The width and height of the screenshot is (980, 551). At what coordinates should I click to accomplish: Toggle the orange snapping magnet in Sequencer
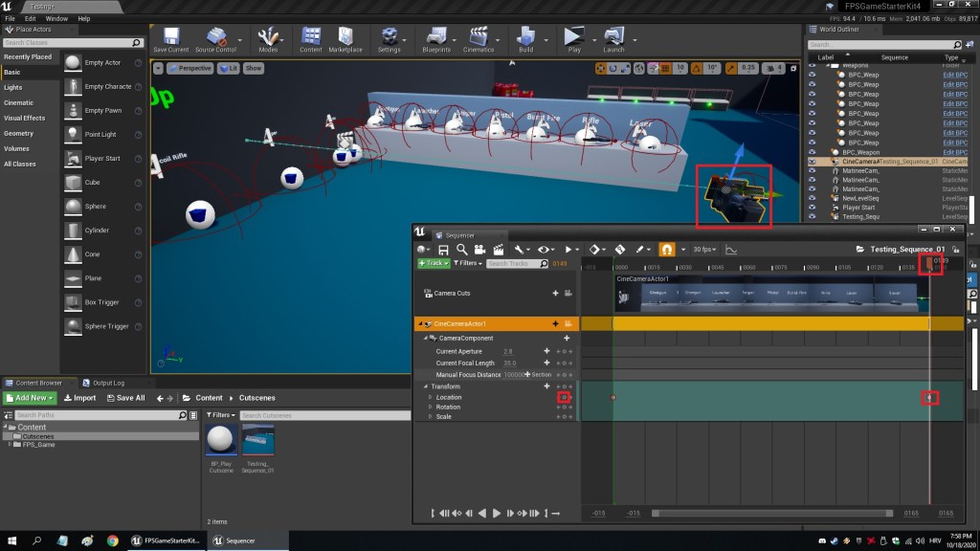tap(667, 249)
